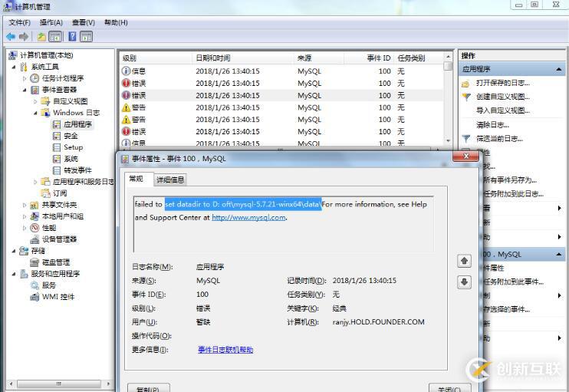This screenshot has height=392, width=569.
Task: Select 订阅 in the tree
Action: (x=60, y=193)
